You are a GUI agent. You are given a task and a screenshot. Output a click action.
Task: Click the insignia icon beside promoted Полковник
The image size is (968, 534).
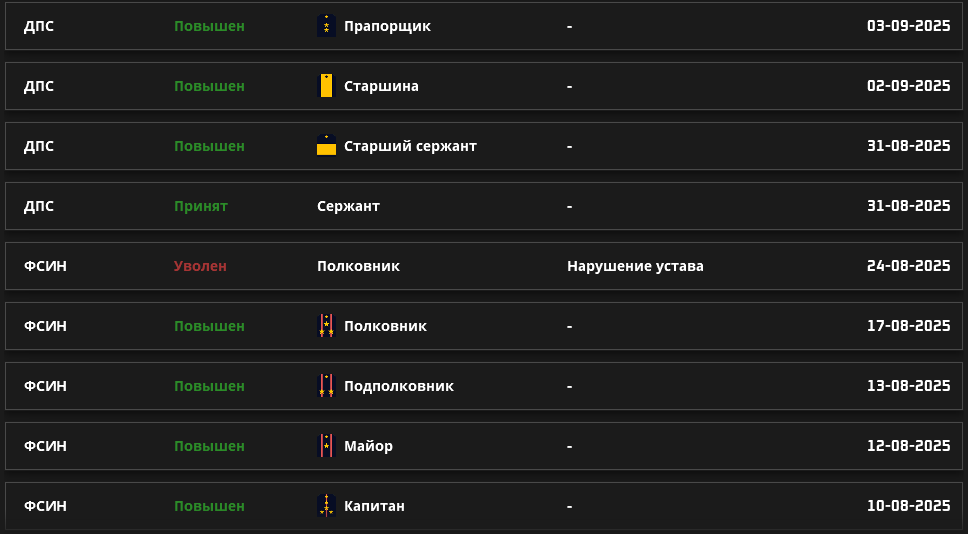click(x=326, y=326)
